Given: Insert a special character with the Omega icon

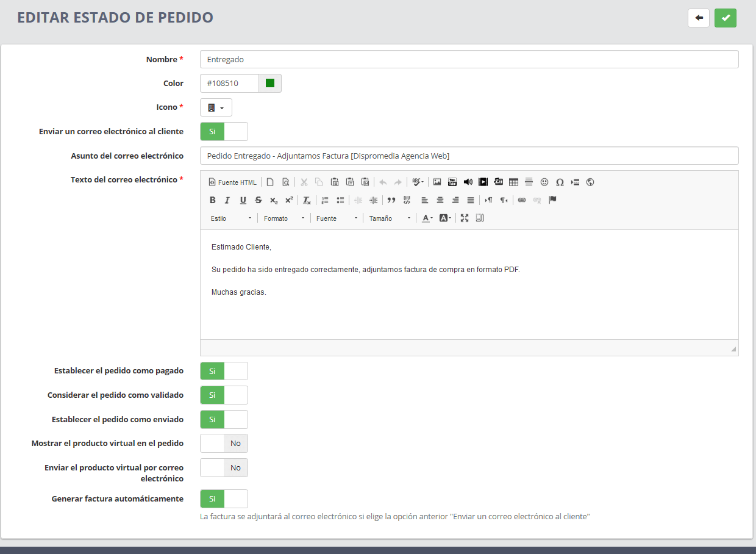Looking at the screenshot, I should (x=560, y=182).
